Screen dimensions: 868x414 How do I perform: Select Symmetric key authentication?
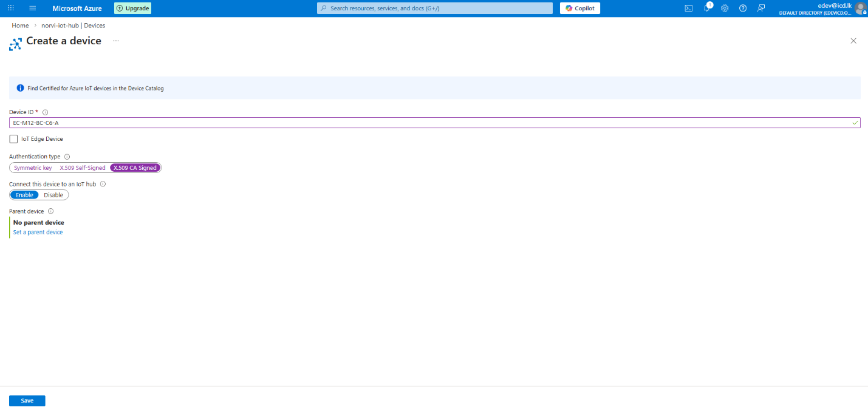[33, 168]
